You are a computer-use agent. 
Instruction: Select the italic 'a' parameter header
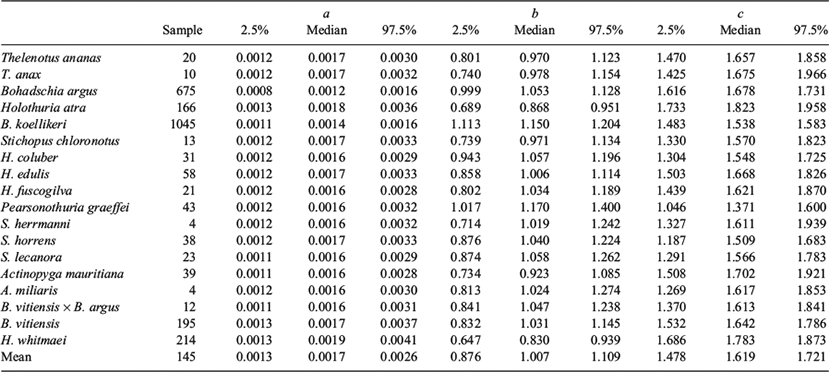coord(327,13)
